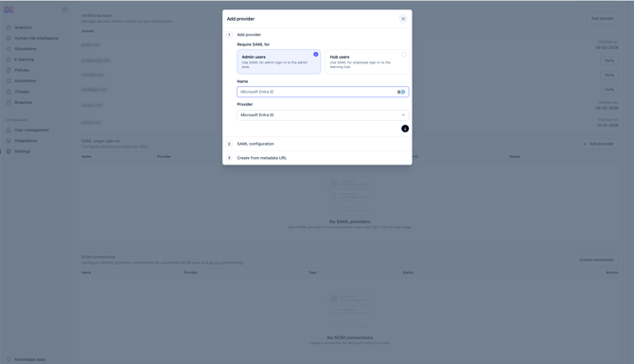Click the black next-step arrow button
Image resolution: width=634 pixels, height=364 pixels.
point(405,129)
